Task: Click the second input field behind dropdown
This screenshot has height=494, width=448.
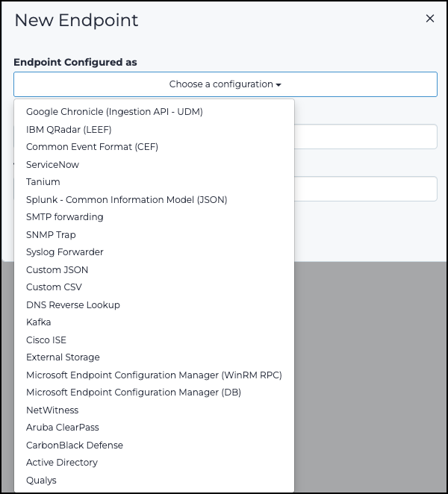Action: point(366,189)
